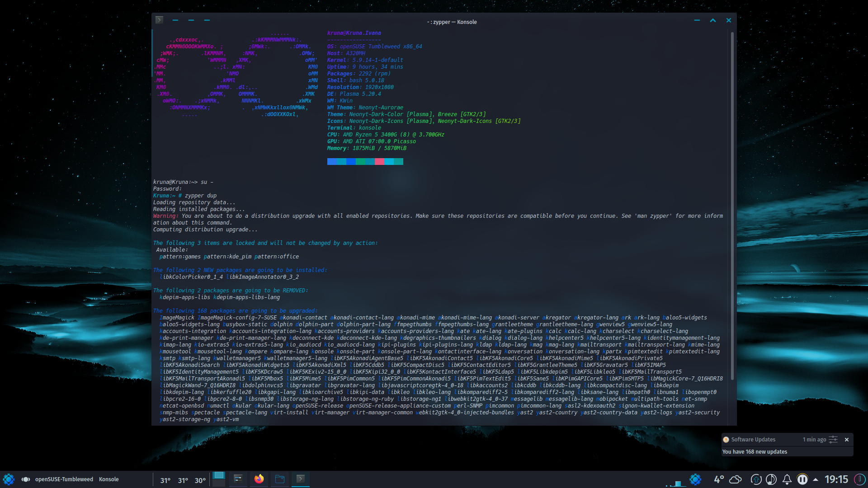Open the weather widget showing 4°
The height and width of the screenshot is (488, 868).
pos(727,479)
